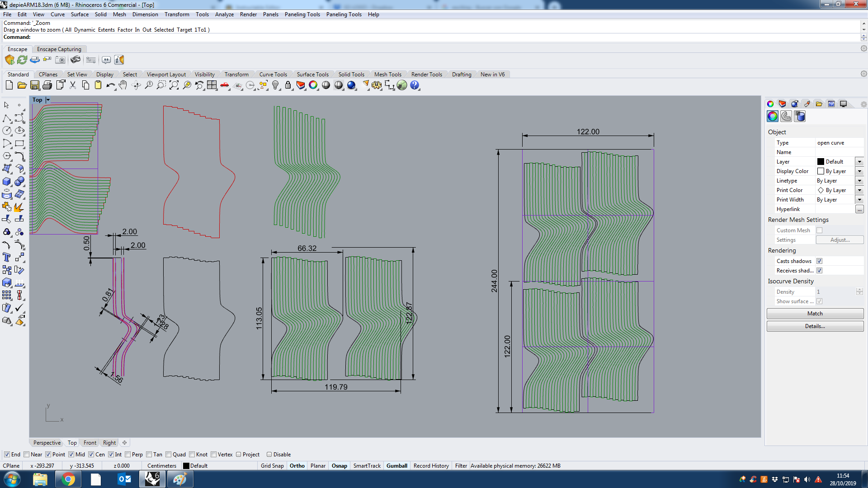868x488 pixels.
Task: Open the Paneling Tools menu
Action: coord(302,14)
